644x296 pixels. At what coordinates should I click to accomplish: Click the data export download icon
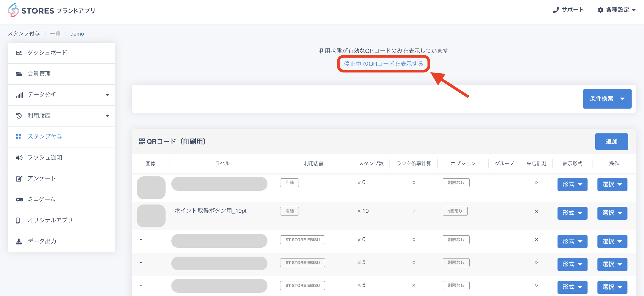[x=19, y=241]
